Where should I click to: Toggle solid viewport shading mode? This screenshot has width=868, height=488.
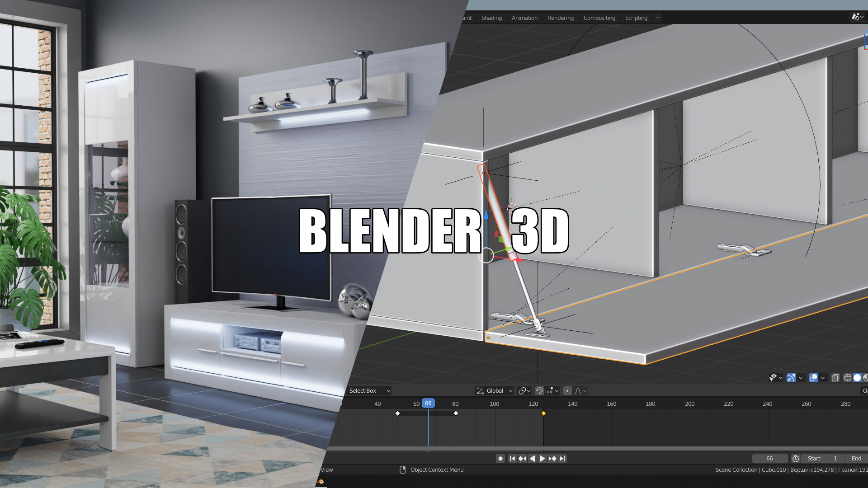click(x=857, y=378)
